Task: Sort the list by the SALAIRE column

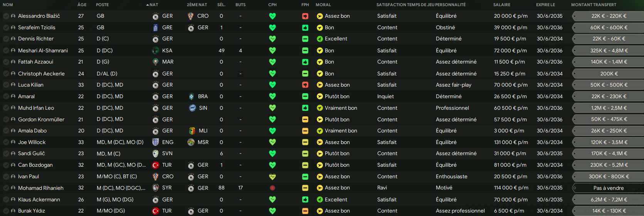Action: [x=501, y=5]
